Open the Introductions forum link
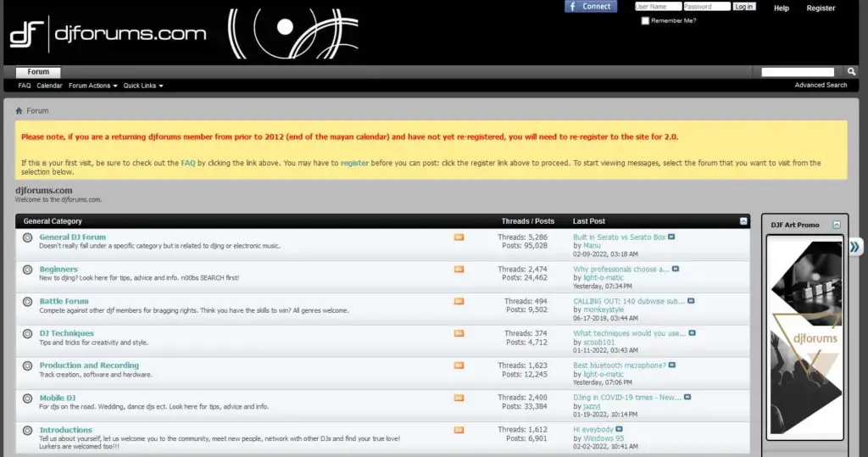The height and width of the screenshot is (457, 868). point(66,430)
